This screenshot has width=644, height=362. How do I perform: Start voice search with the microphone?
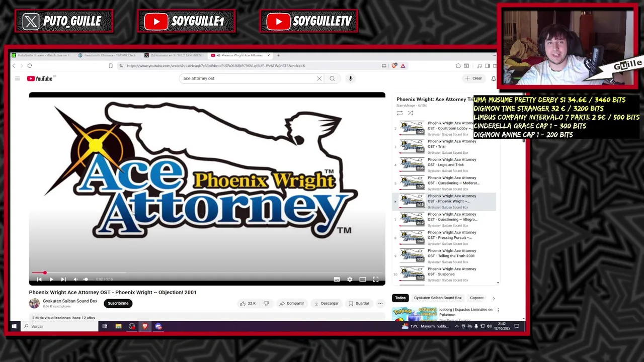click(351, 78)
